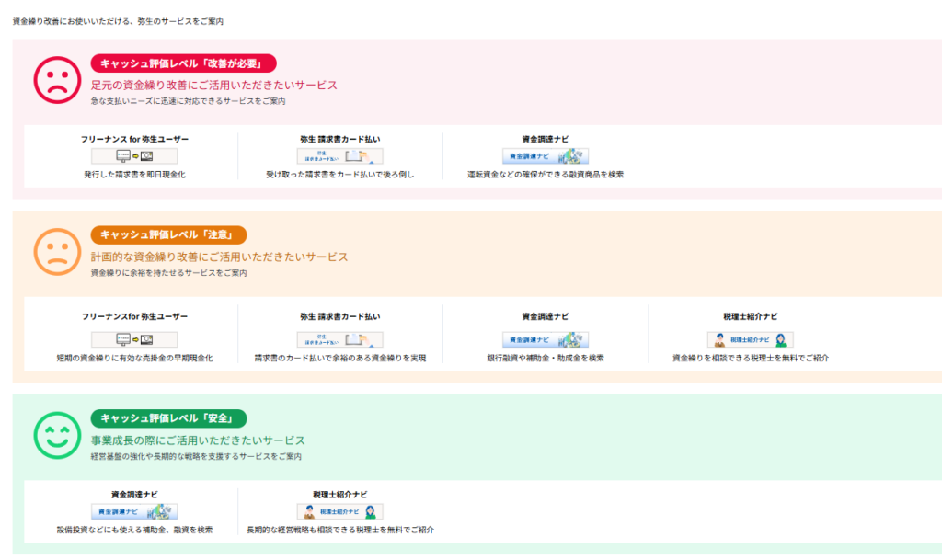The height and width of the screenshot is (560, 942).
Task: Select the red キャッシュ評価レベル「改善が必要」 badge
Action: (x=184, y=63)
